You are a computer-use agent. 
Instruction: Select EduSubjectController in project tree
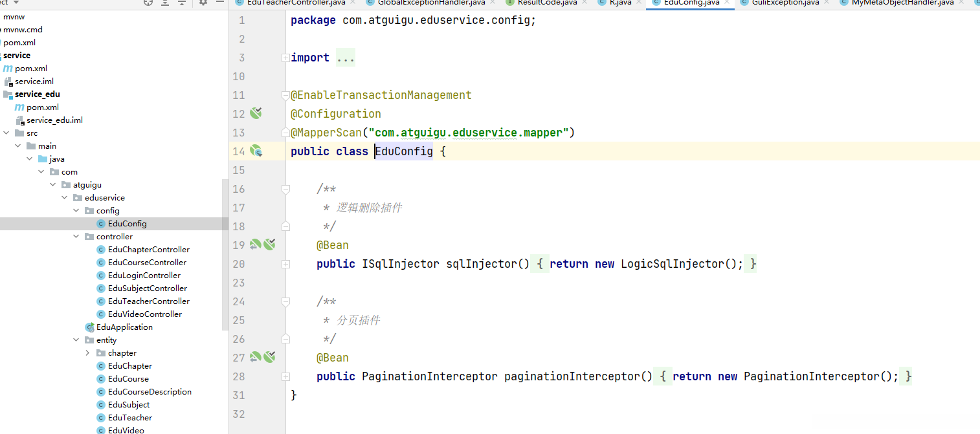tap(148, 288)
